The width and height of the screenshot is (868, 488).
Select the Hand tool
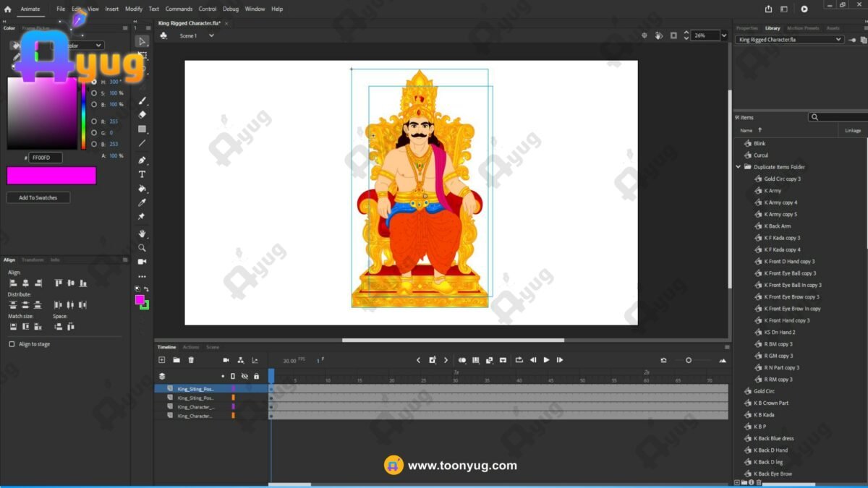142,234
